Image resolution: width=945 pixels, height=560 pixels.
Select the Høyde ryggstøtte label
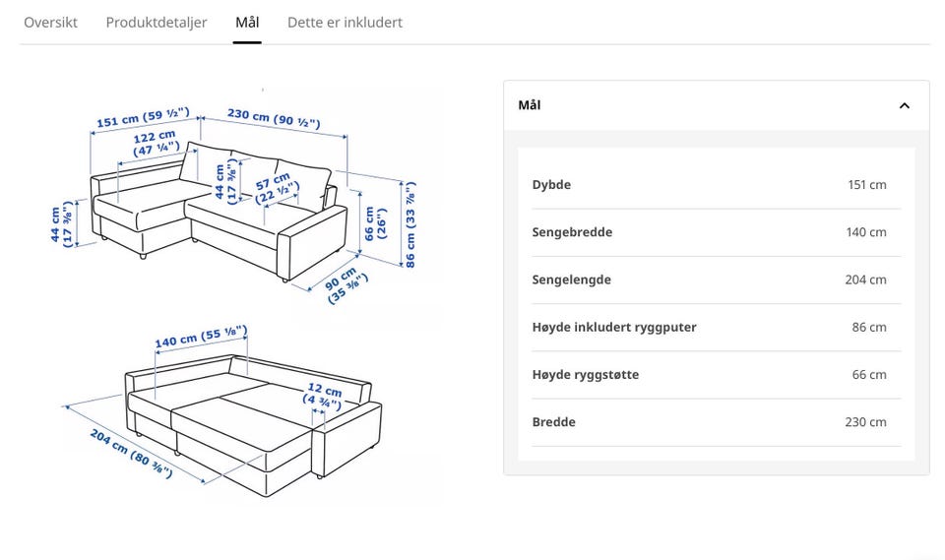point(585,374)
